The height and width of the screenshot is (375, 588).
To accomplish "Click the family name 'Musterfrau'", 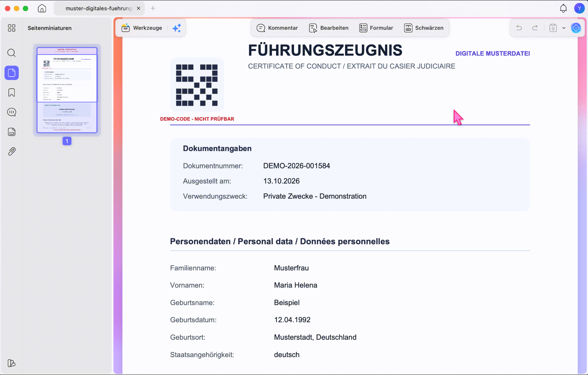I will click(291, 268).
